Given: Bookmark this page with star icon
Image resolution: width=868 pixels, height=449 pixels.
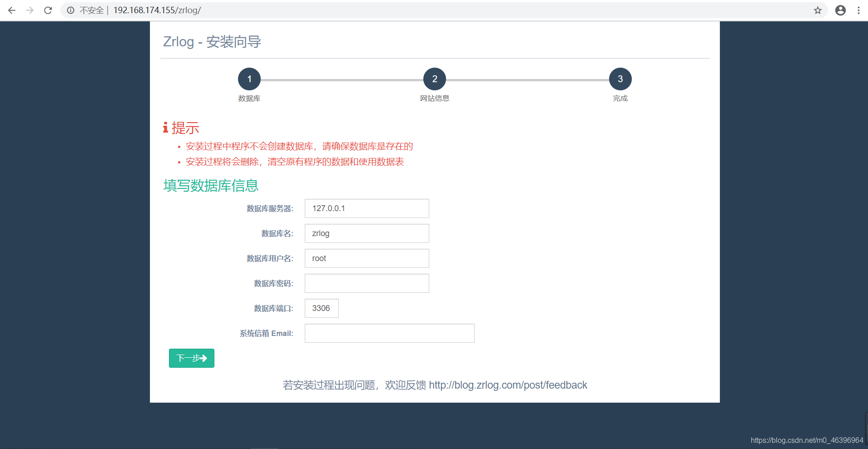Looking at the screenshot, I should coord(818,10).
